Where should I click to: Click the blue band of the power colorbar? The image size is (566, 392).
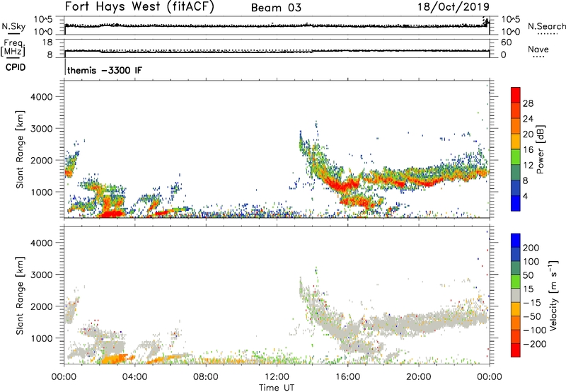point(516,203)
